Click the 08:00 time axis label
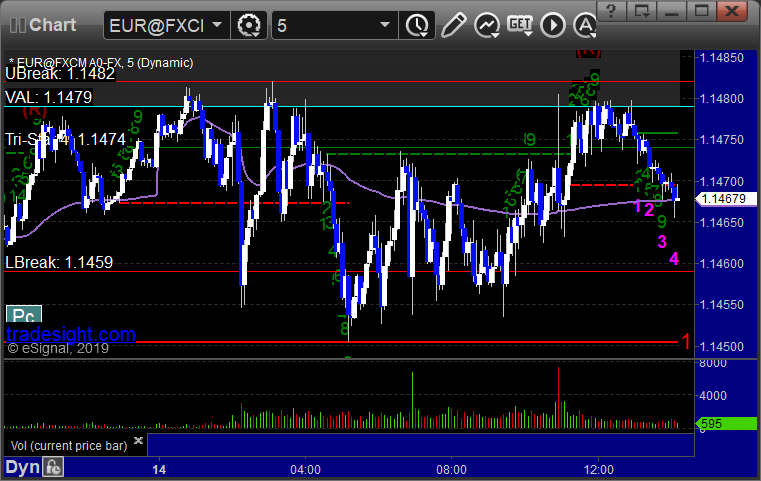Viewport: 761px width, 481px height. coord(451,470)
